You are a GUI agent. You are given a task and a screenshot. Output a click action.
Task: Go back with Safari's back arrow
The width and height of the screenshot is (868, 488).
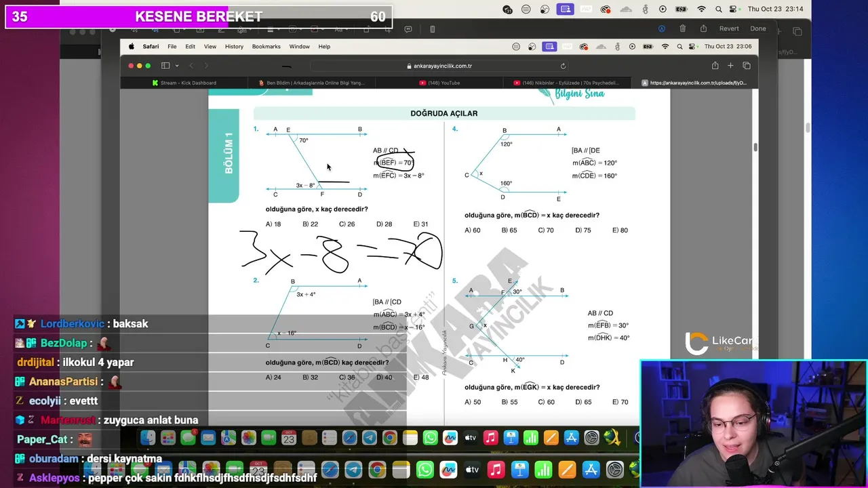click(191, 66)
